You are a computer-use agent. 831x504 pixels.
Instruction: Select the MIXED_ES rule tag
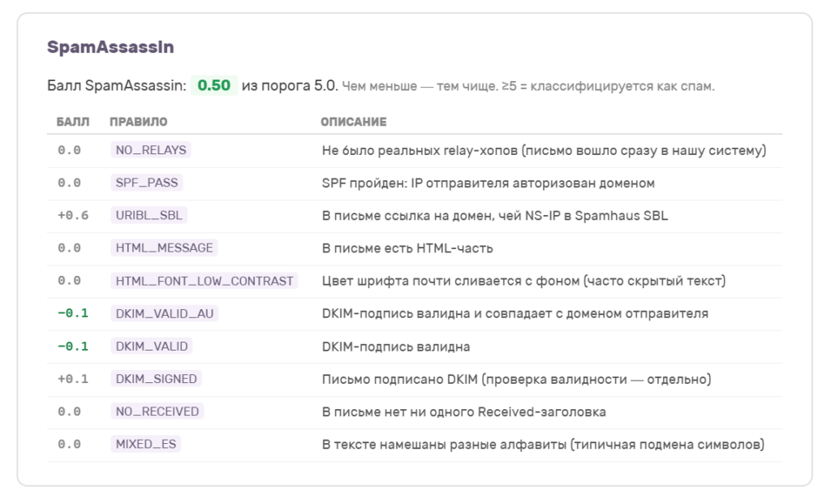click(146, 444)
